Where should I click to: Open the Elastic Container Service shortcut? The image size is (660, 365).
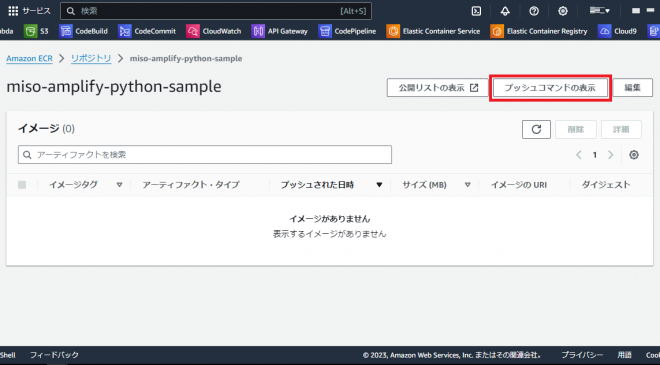pos(433,31)
